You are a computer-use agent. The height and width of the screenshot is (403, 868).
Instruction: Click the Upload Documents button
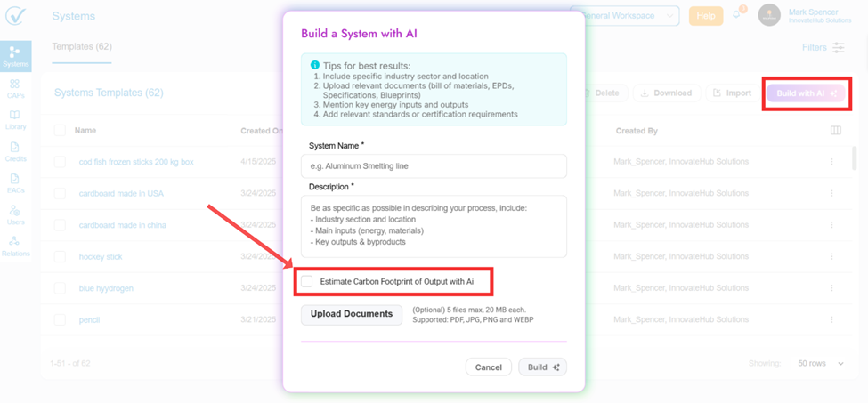352,314
